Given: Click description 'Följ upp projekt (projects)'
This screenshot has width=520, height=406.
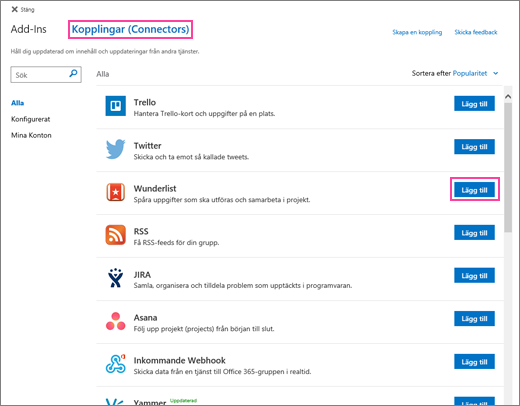Looking at the screenshot, I should click(204, 329).
